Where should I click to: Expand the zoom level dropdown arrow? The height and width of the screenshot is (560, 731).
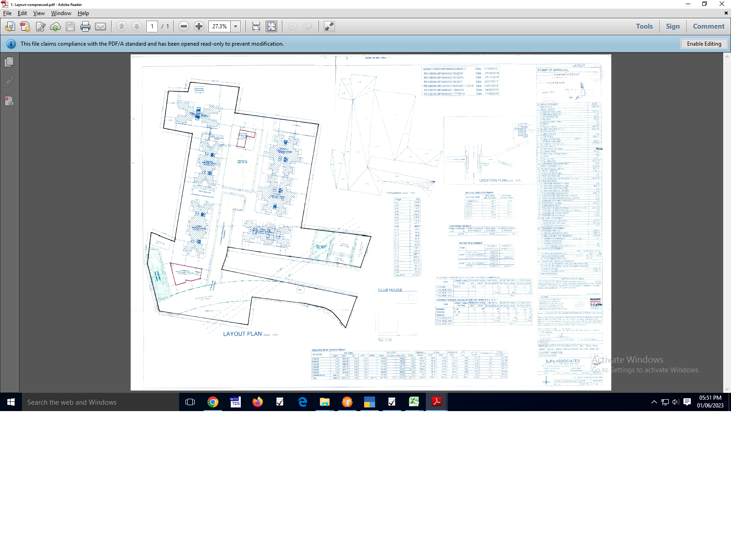tap(236, 26)
